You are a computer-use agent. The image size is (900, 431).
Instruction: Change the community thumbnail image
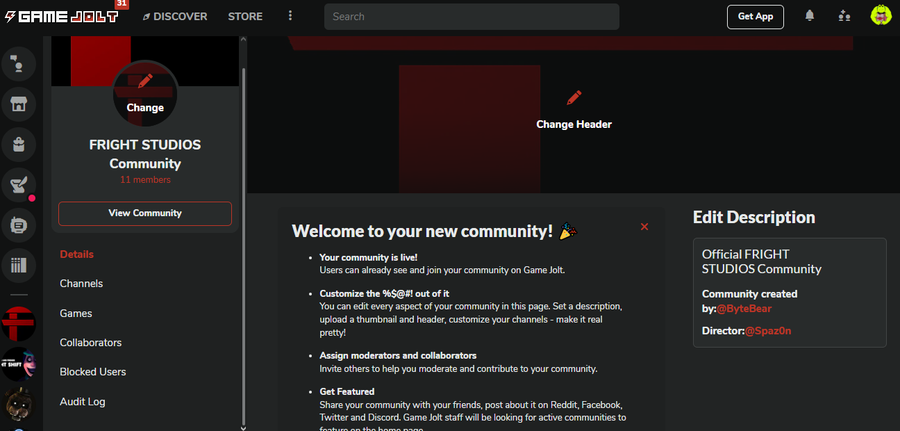point(145,94)
